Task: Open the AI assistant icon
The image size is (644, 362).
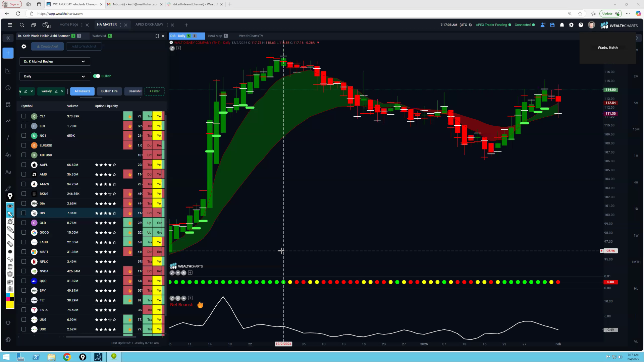Action: click(x=46, y=25)
